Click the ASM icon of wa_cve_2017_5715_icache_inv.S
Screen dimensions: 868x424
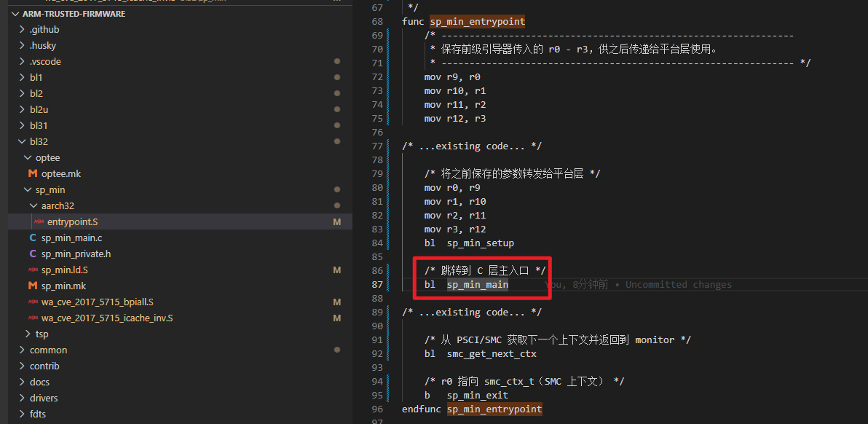pyautogui.click(x=33, y=318)
